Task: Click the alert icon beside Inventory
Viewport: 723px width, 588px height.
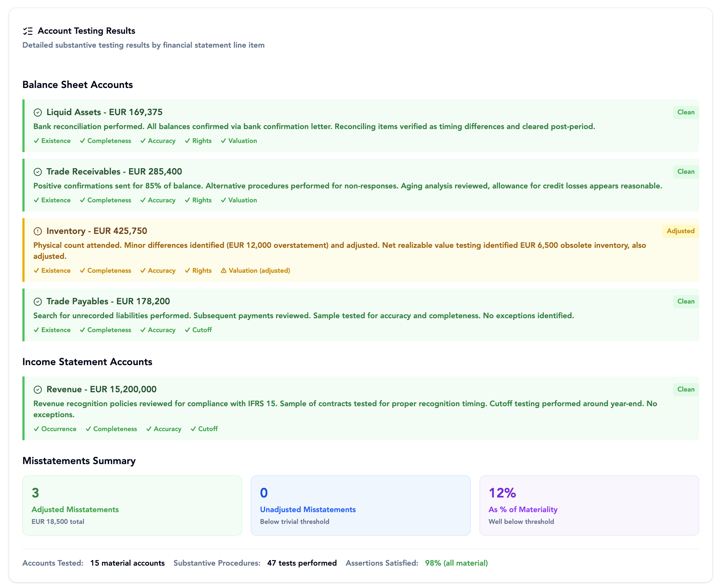Action: pyautogui.click(x=38, y=231)
